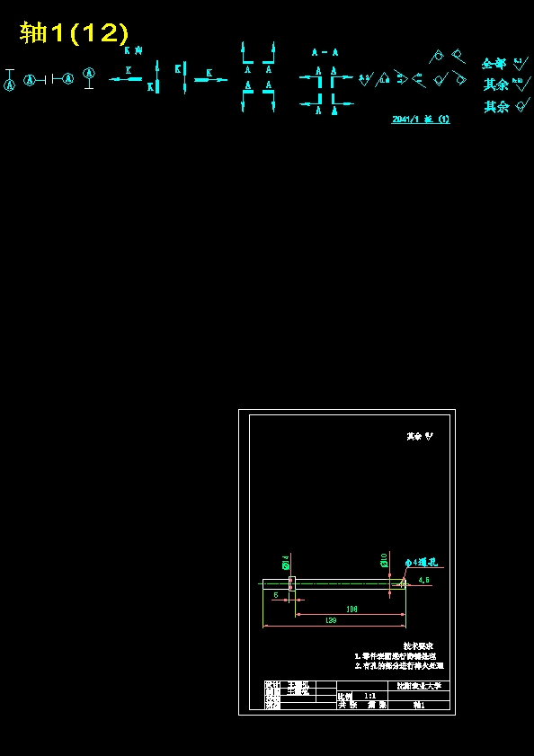Select datum A circle with bar on right
The height and width of the screenshot is (756, 534).
tap(34, 80)
